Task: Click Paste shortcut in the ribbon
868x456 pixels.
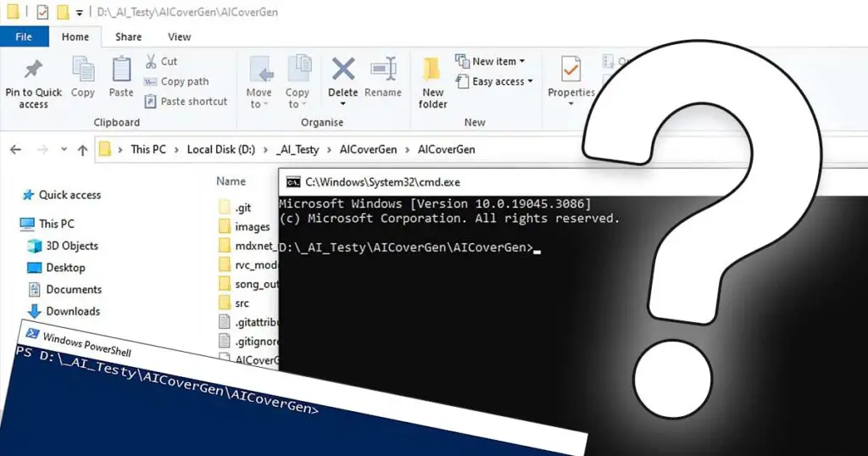Action: pos(186,102)
